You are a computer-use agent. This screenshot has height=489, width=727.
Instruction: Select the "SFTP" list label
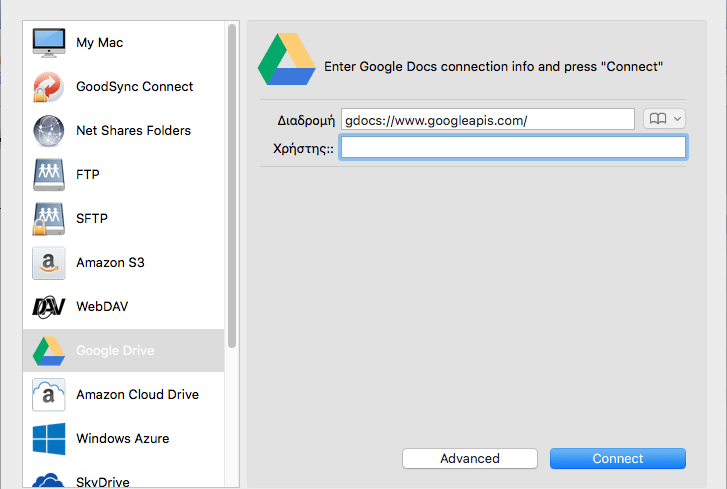92,219
